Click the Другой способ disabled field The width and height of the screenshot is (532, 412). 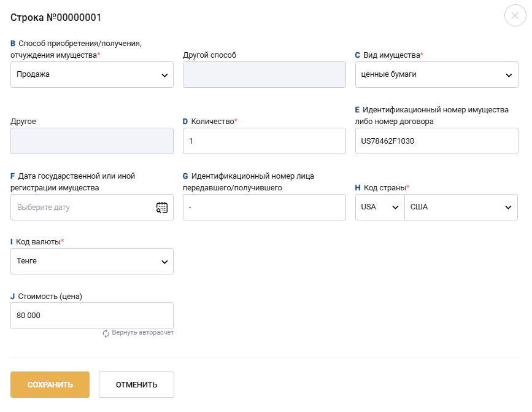click(x=264, y=75)
